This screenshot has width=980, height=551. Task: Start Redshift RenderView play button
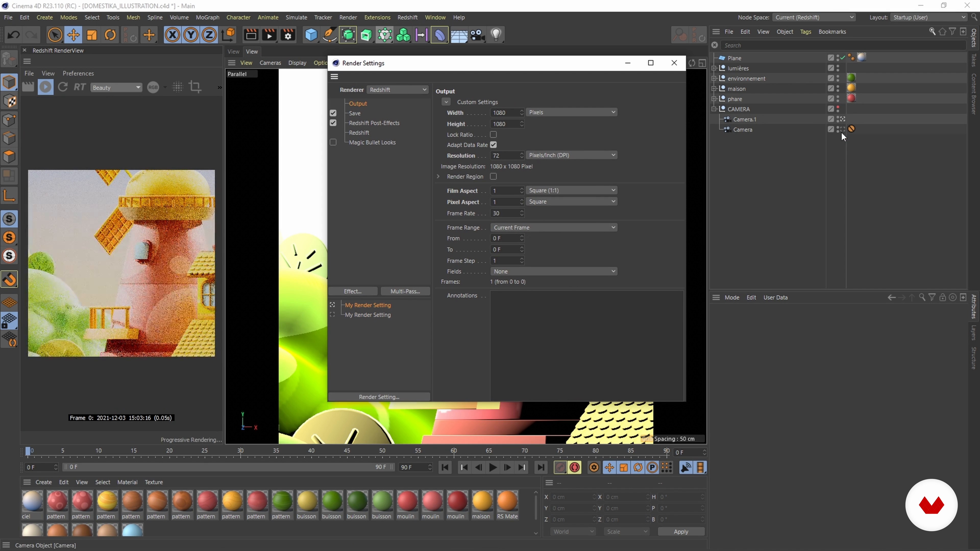point(45,87)
